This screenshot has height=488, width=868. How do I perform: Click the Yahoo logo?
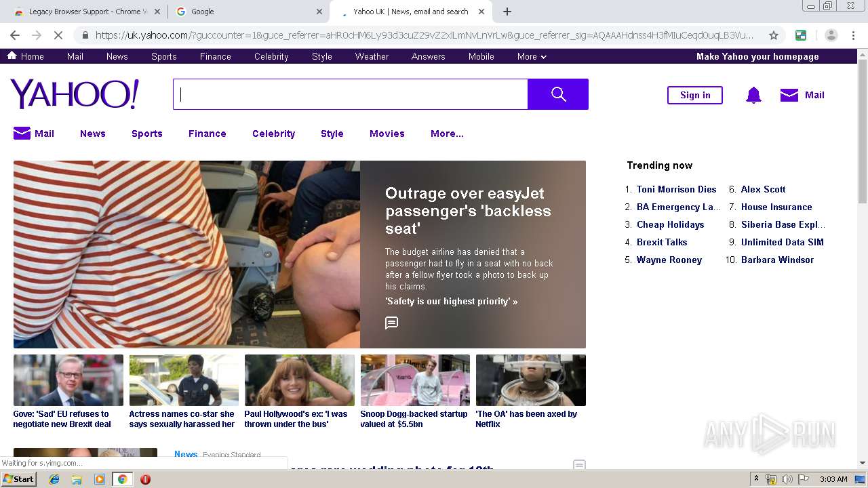pyautogui.click(x=75, y=94)
